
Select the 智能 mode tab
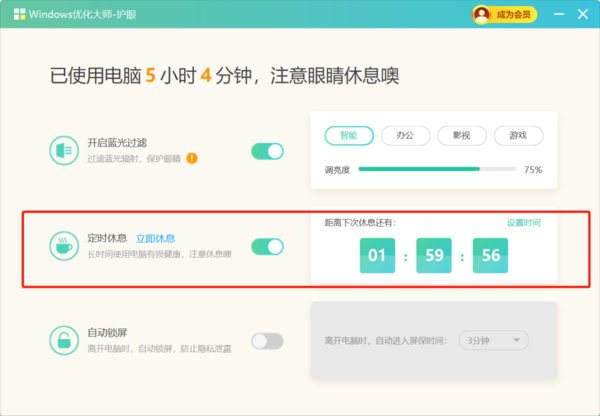pyautogui.click(x=348, y=135)
